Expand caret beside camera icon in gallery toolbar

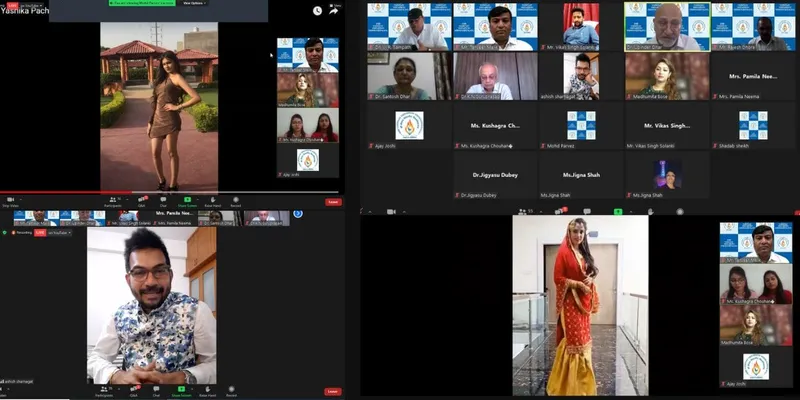(x=403, y=211)
